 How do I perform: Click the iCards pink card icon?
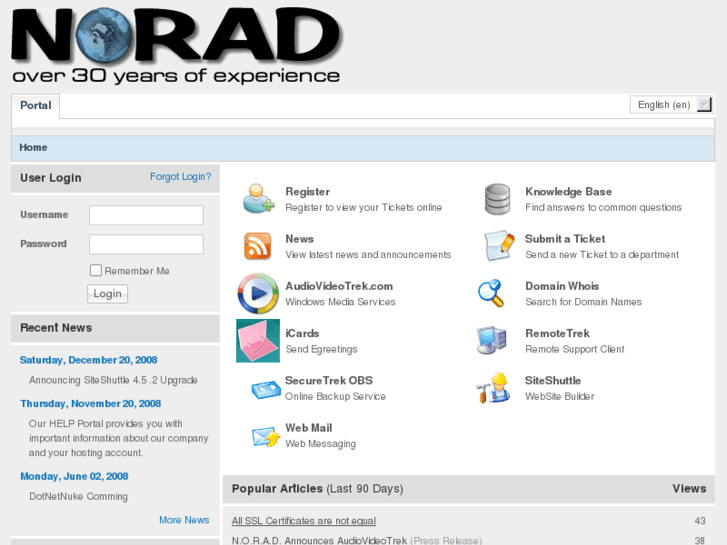click(x=258, y=340)
